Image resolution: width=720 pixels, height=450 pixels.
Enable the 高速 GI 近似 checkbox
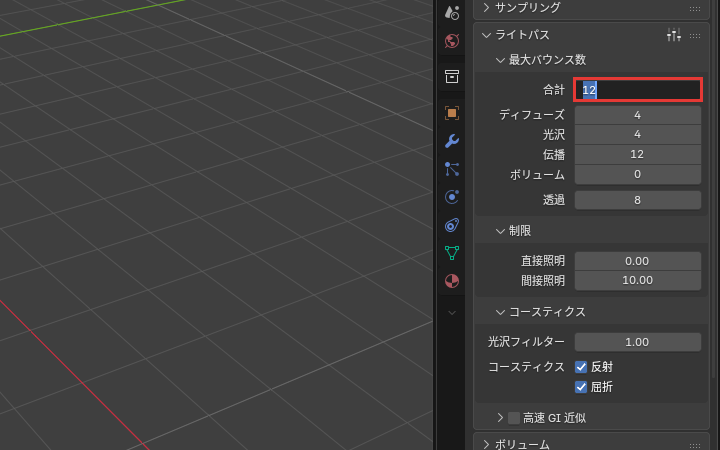(x=514, y=418)
